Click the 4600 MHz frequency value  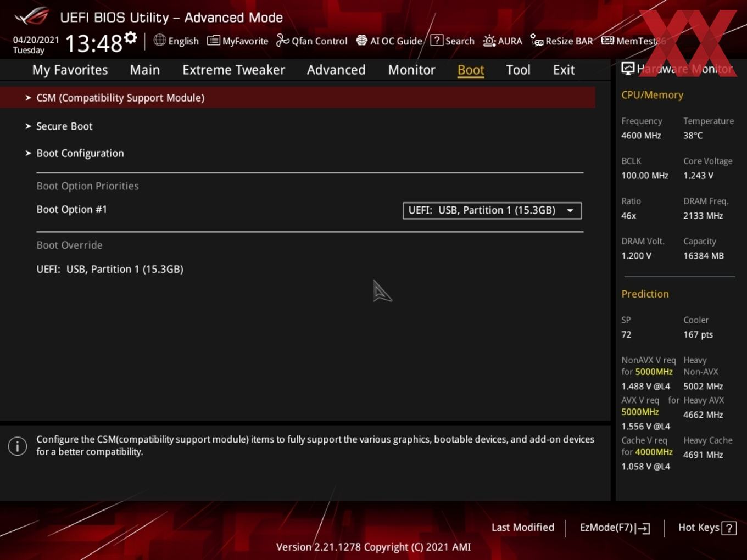641,136
